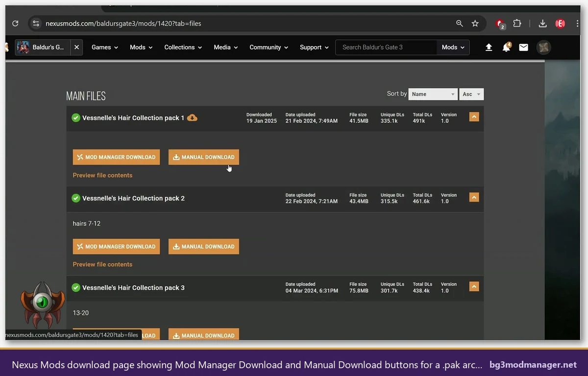
Task: Bookmark this page with the star icon
Action: pos(475,23)
